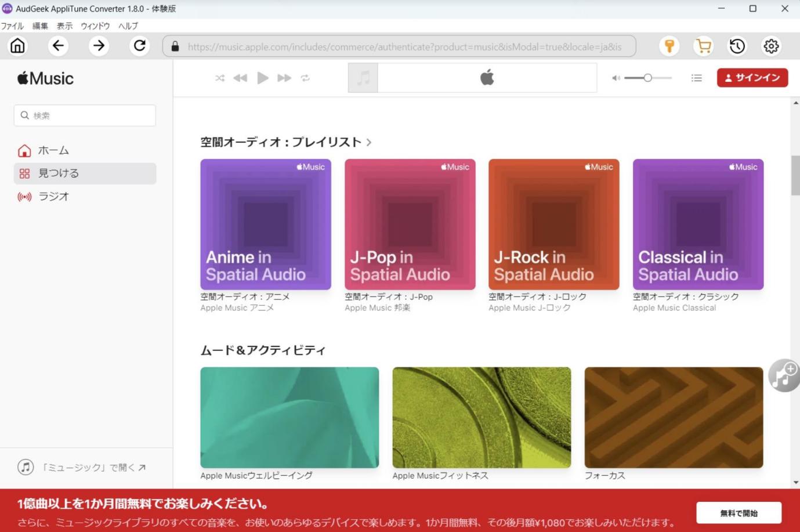Navigate forward with the right arrow button

click(x=99, y=46)
